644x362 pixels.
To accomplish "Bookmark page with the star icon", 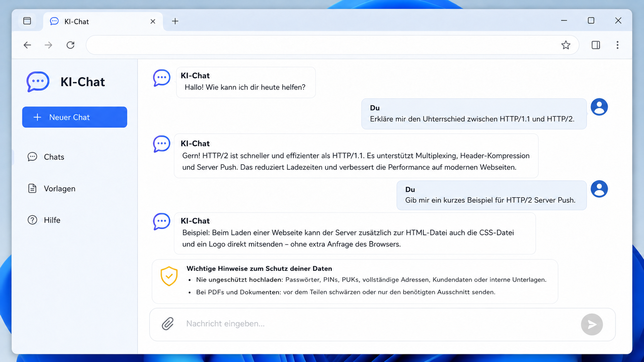I will tap(565, 45).
